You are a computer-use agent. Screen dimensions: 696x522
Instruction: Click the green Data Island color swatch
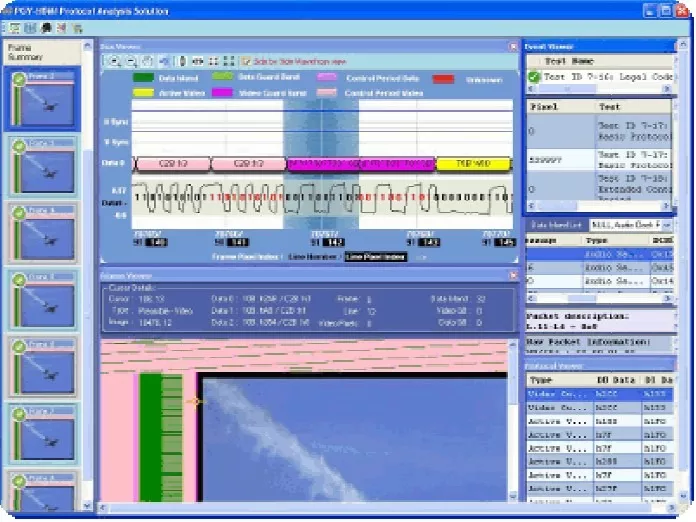pyautogui.click(x=144, y=77)
